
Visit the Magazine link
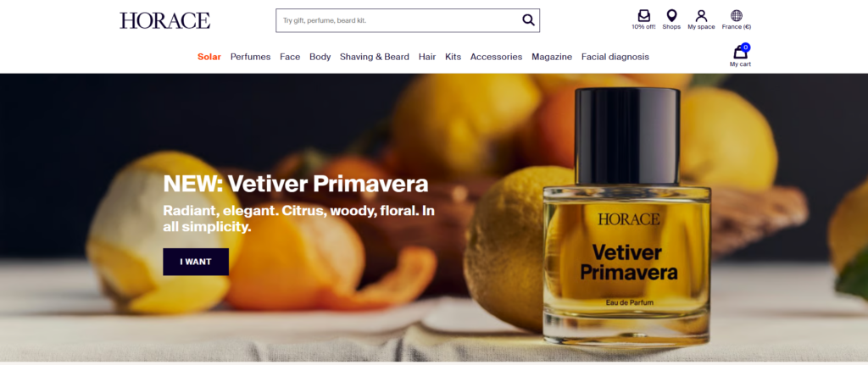(x=552, y=57)
